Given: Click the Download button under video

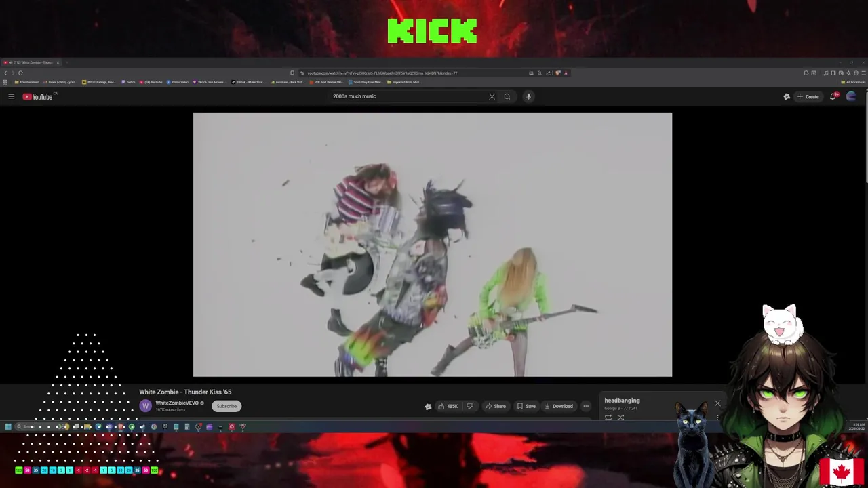Looking at the screenshot, I should click(559, 406).
